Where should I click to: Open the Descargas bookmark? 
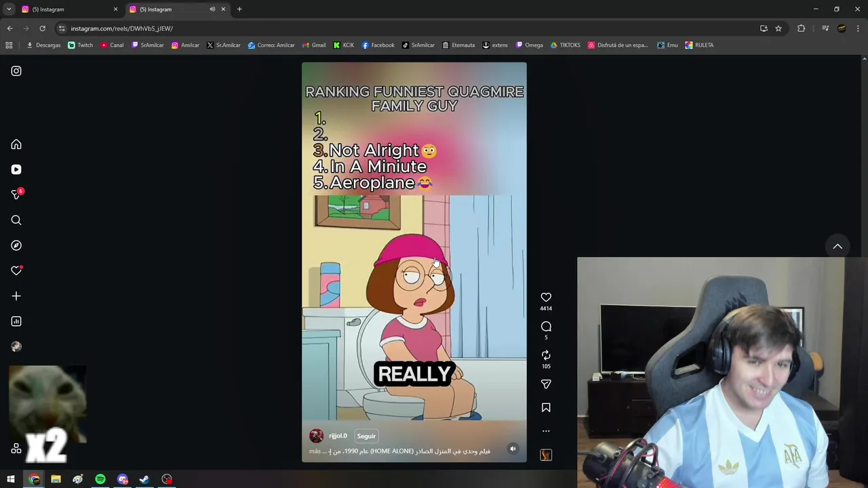[x=43, y=45]
